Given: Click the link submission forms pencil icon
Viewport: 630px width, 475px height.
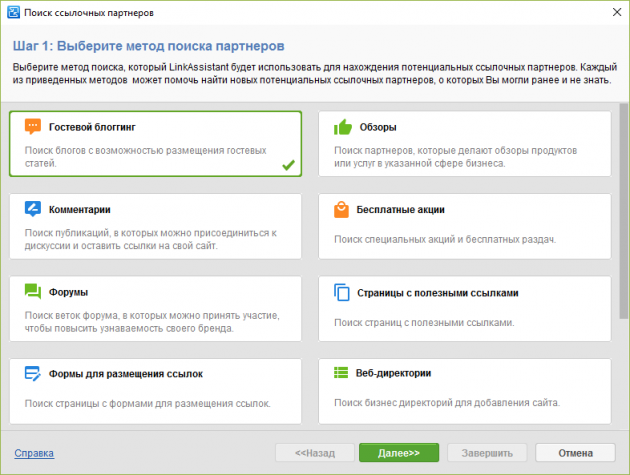Looking at the screenshot, I should tap(32, 374).
